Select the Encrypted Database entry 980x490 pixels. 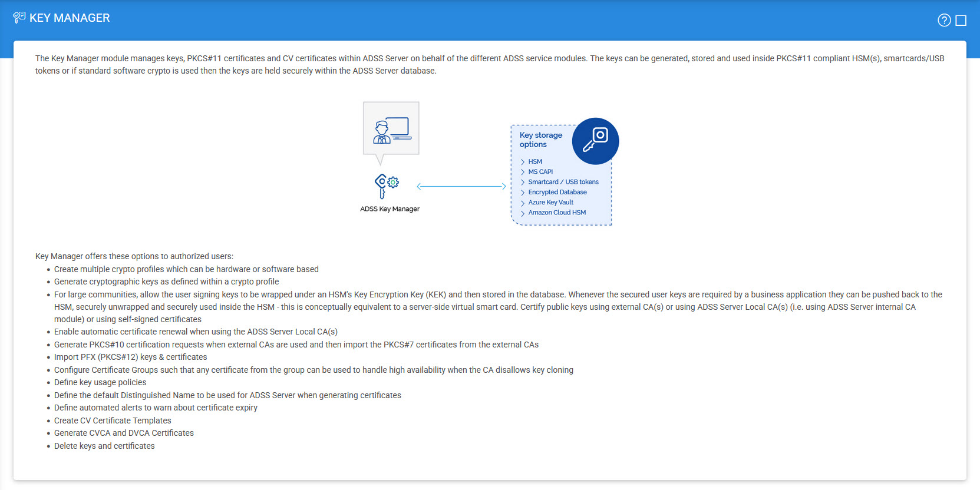coord(557,192)
